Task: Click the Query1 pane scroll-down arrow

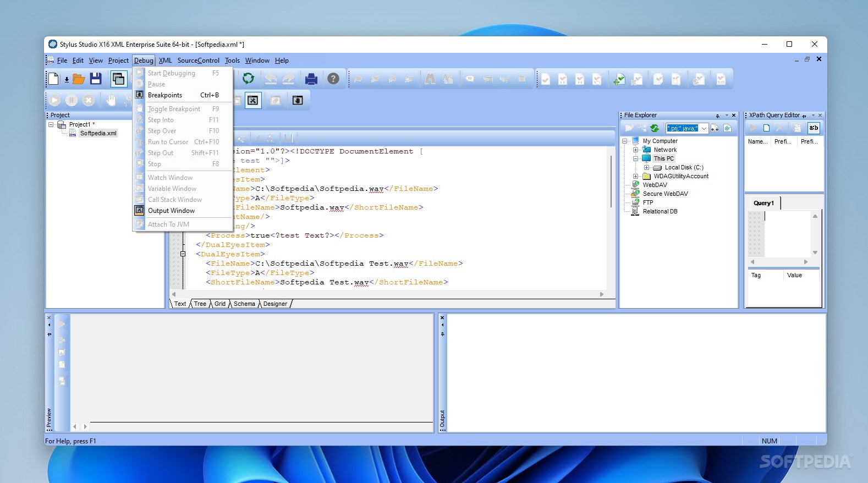Action: click(x=815, y=253)
